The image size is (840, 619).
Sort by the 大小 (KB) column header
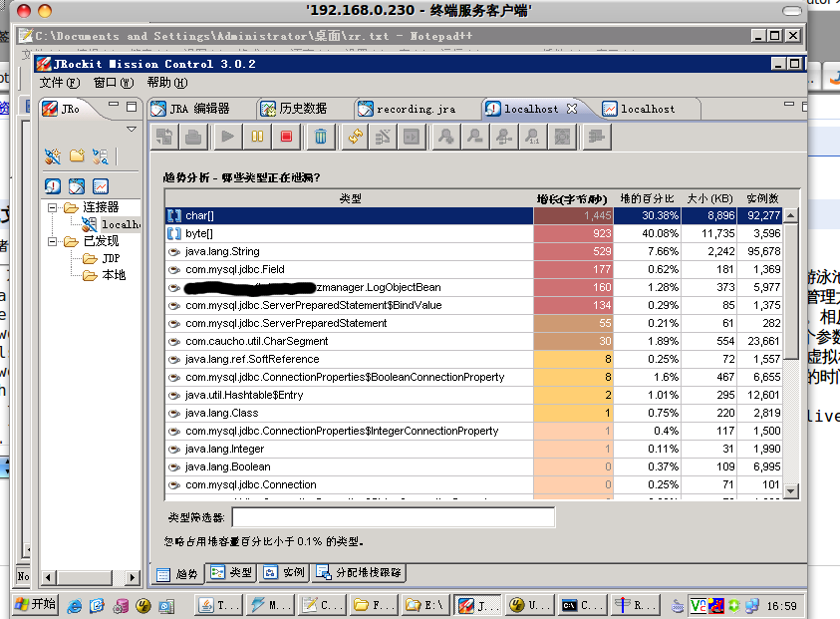click(709, 198)
